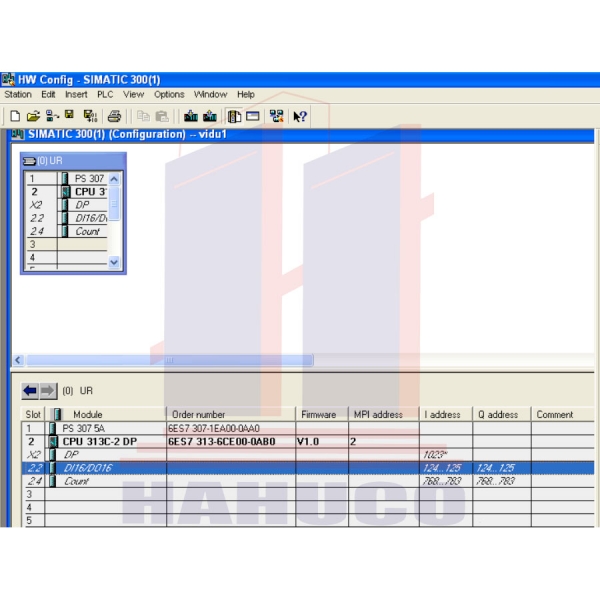Save configuration with the floppy disk icon
The height and width of the screenshot is (600, 600).
pos(69,115)
